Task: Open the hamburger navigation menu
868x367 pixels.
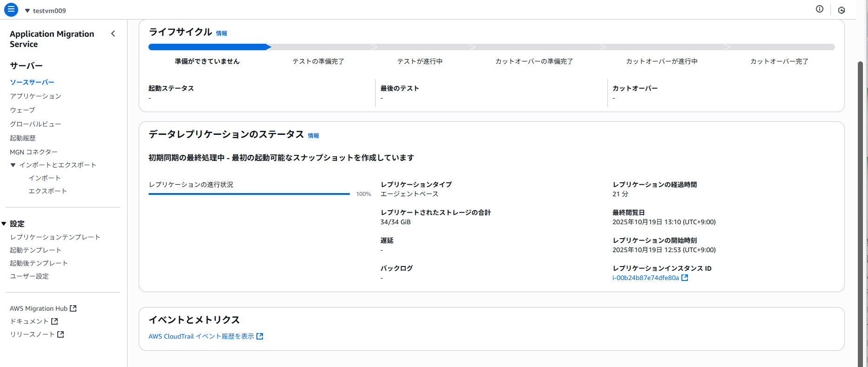Action: pos(11,9)
